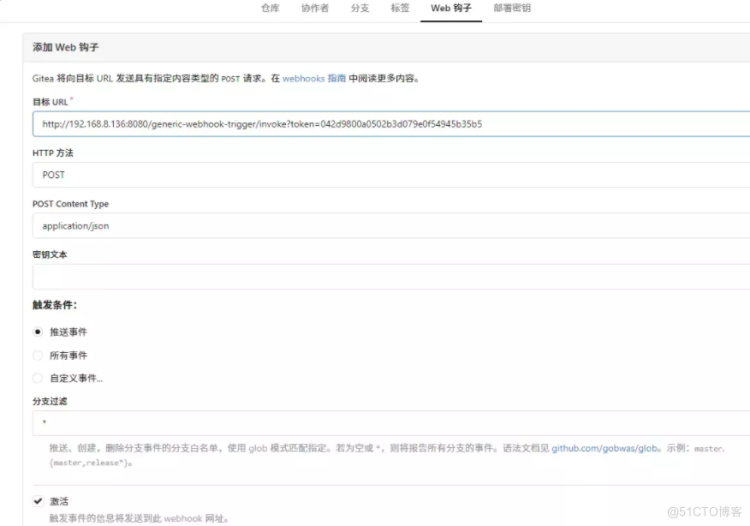Expand the POST Content Type dropdown
Screen dimensions: 750x526
pyautogui.click(x=391, y=226)
